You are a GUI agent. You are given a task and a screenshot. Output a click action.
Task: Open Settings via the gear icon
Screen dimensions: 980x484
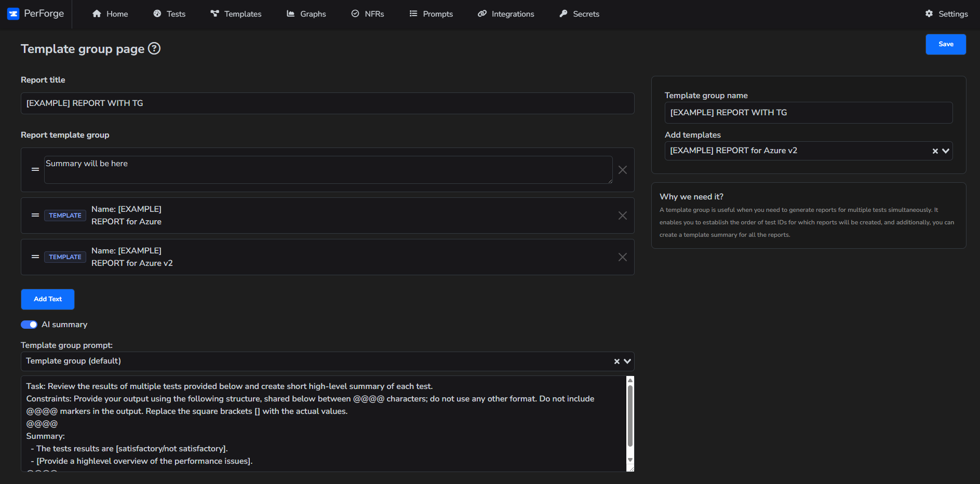(x=929, y=14)
